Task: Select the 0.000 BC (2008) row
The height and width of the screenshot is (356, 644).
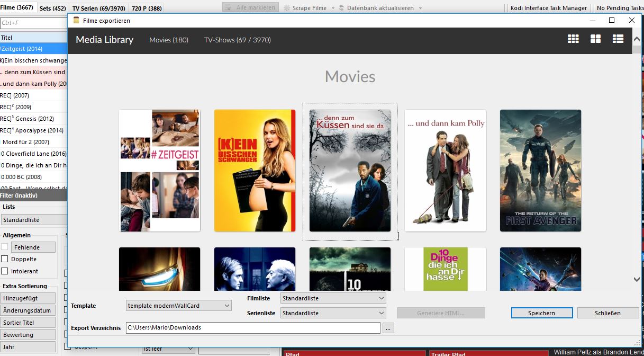Action: coord(34,177)
